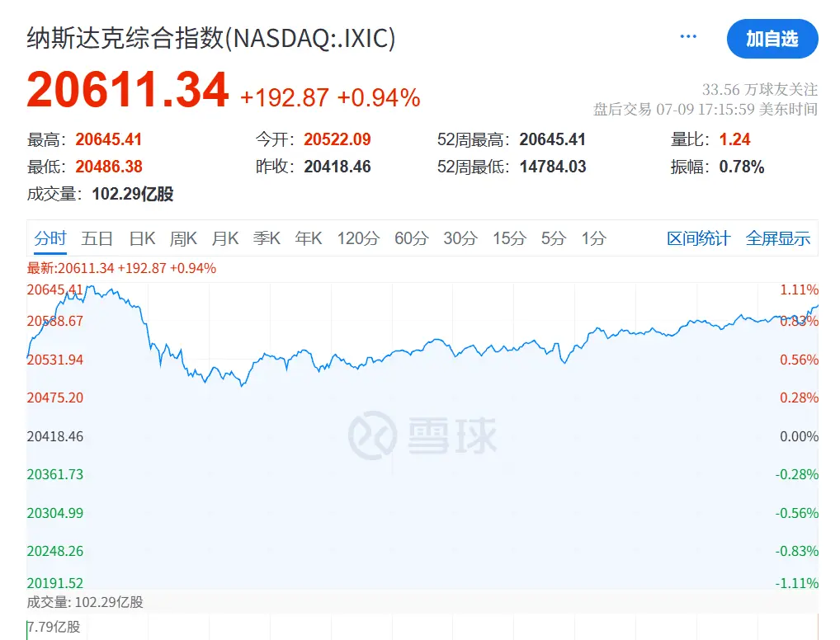Click the 33.56 万球友关注 follower count
Viewport: 840px width, 640px height.
tap(760, 89)
